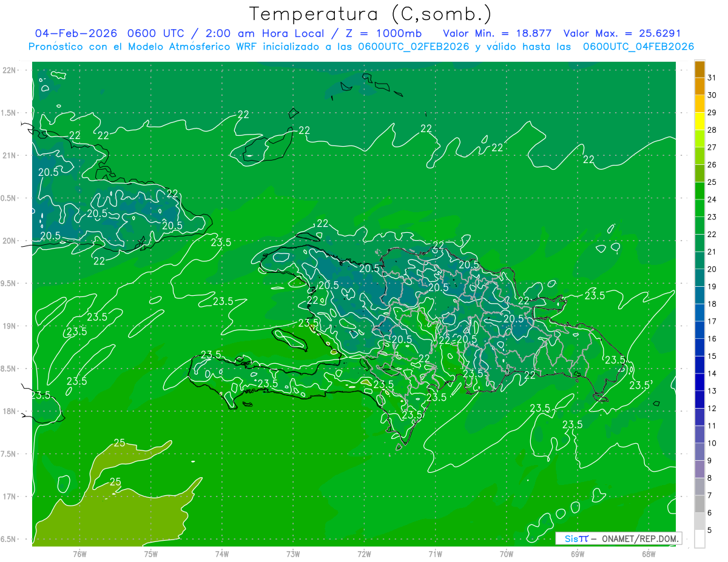Image resolution: width=728 pixels, height=562 pixels.
Task: Click the legend value '28'
Action: (x=712, y=129)
